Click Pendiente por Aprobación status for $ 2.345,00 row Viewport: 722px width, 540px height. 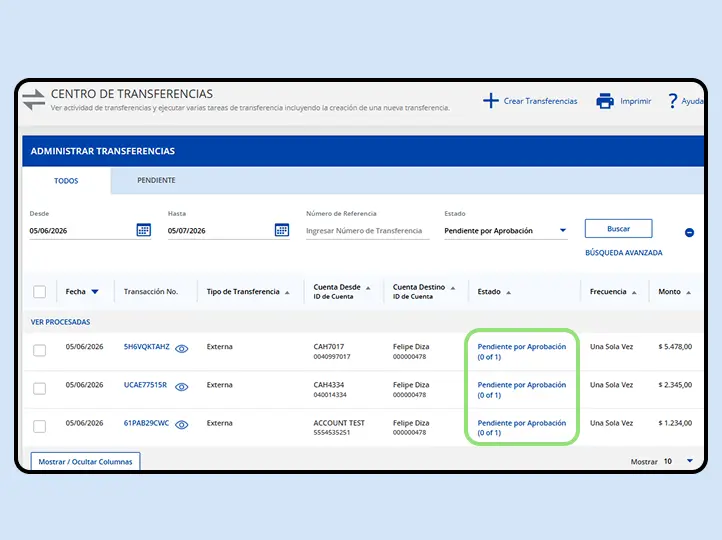(521, 390)
